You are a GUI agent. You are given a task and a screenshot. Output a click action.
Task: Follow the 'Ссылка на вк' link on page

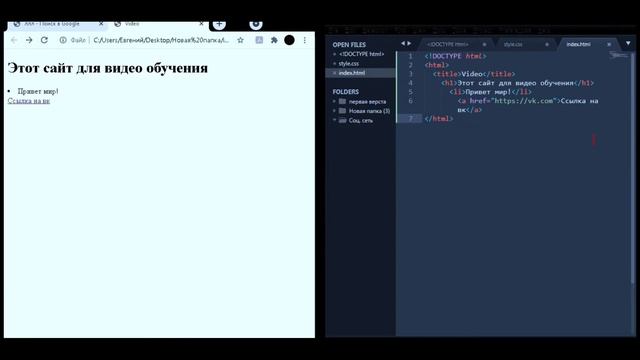(29, 100)
